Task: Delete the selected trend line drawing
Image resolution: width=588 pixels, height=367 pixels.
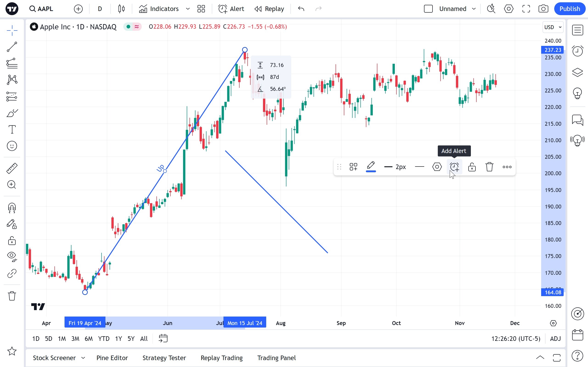Action: 489,167
